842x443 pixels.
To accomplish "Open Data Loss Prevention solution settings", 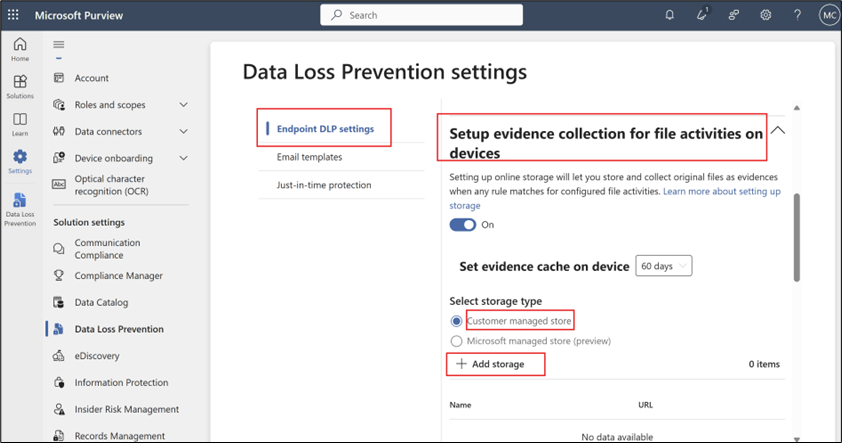I will point(119,329).
